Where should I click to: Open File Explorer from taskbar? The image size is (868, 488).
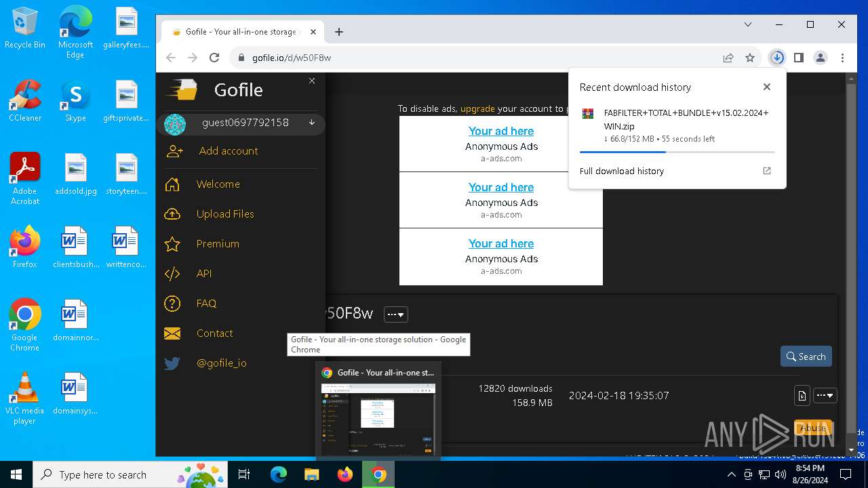311,474
